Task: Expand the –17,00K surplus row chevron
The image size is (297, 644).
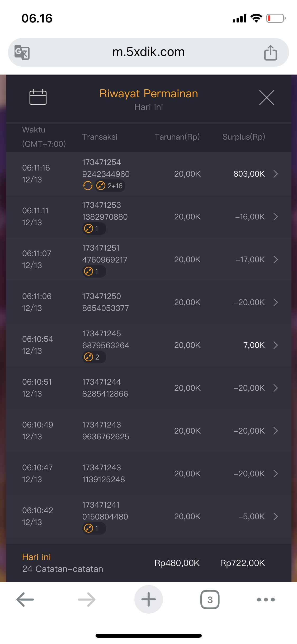Action: (276, 259)
